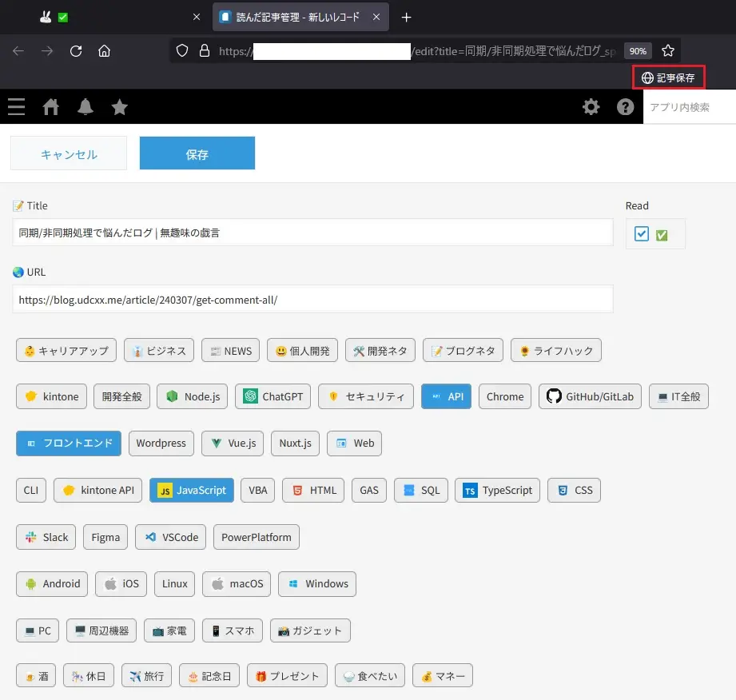Viewport: 736px width, 700px height.
Task: Open the settings gear icon
Action: pyautogui.click(x=591, y=107)
